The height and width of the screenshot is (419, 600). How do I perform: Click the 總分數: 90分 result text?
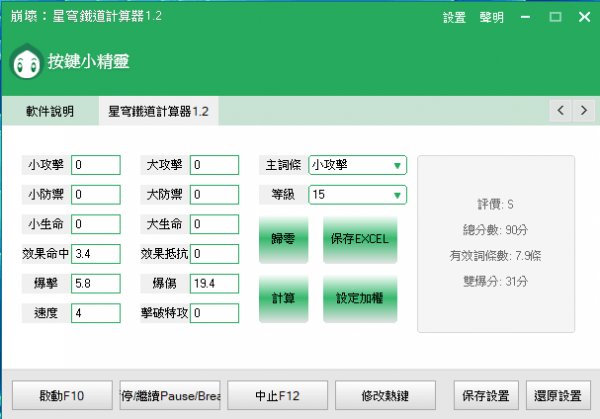[496, 230]
